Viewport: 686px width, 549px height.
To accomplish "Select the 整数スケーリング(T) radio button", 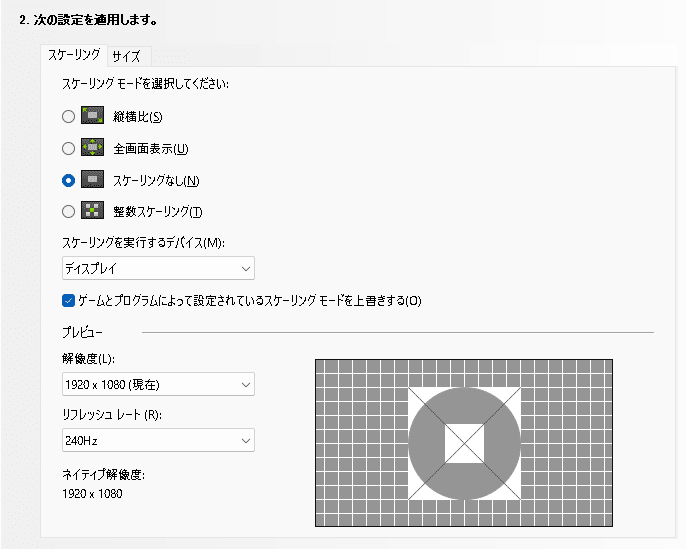I will pyautogui.click(x=68, y=212).
